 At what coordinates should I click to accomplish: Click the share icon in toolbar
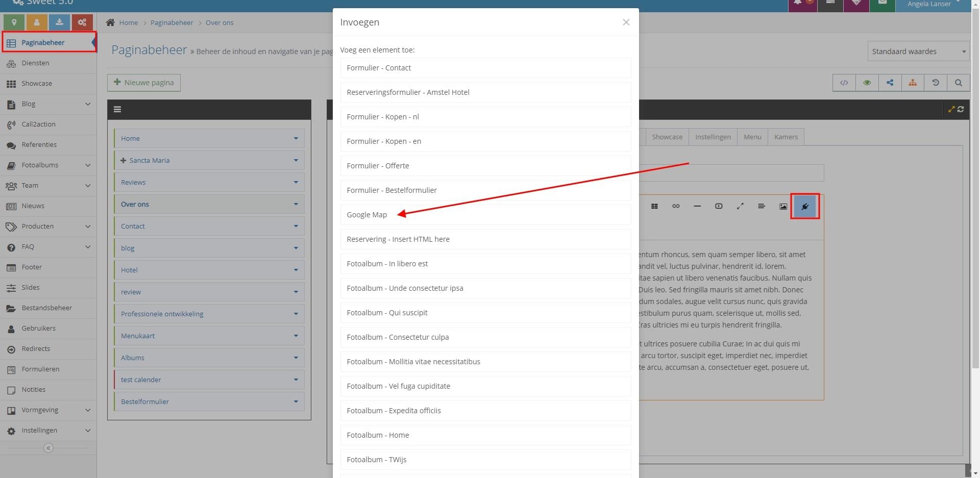pyautogui.click(x=890, y=83)
